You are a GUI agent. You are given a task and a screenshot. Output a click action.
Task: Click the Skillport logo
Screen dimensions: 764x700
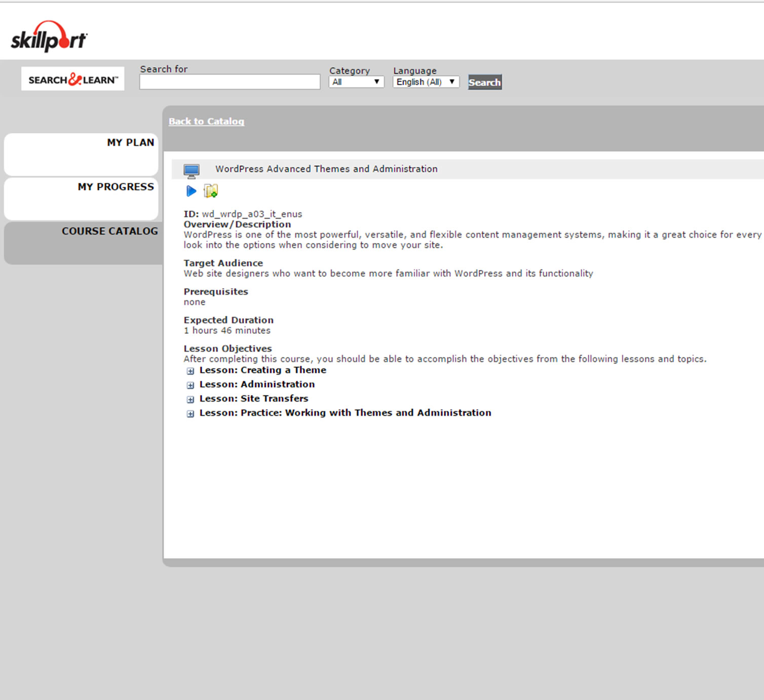pos(49,36)
